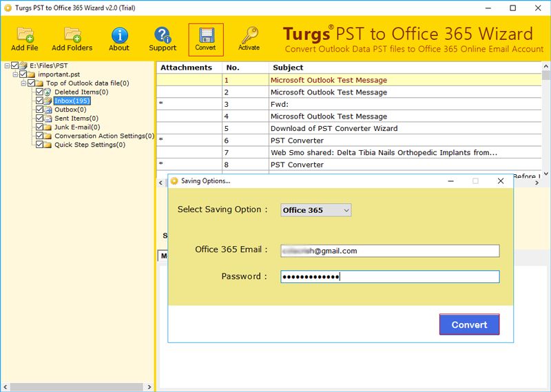551x392 pixels.
Task: Click the Office 365 Email field
Action: point(390,251)
